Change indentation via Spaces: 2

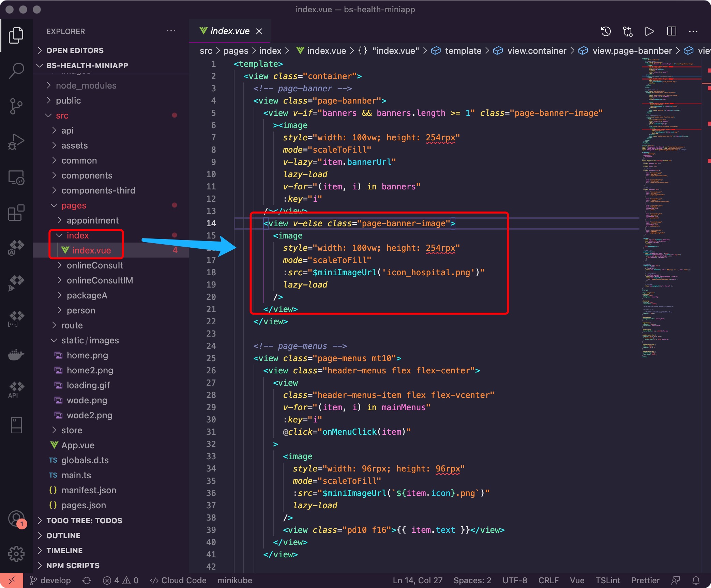coord(472,580)
